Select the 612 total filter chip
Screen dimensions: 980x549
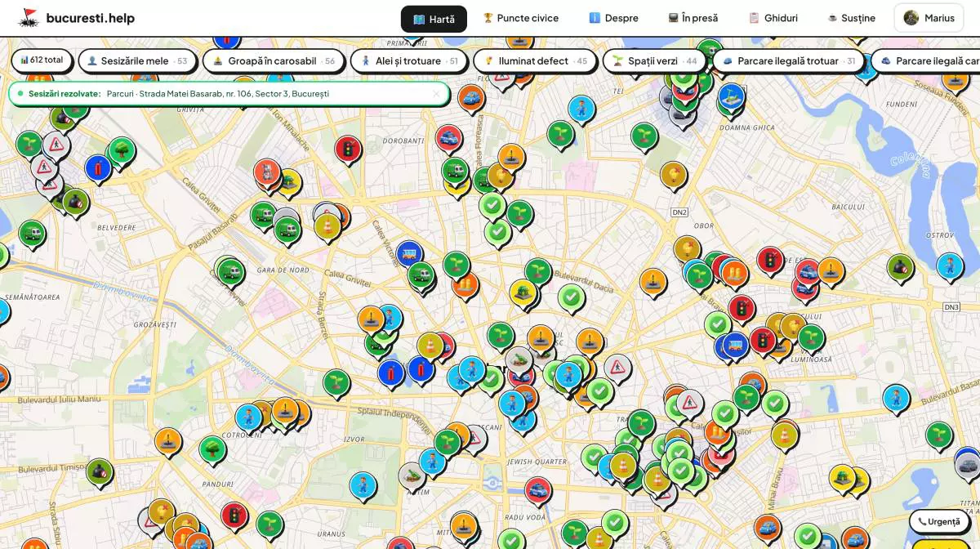42,60
